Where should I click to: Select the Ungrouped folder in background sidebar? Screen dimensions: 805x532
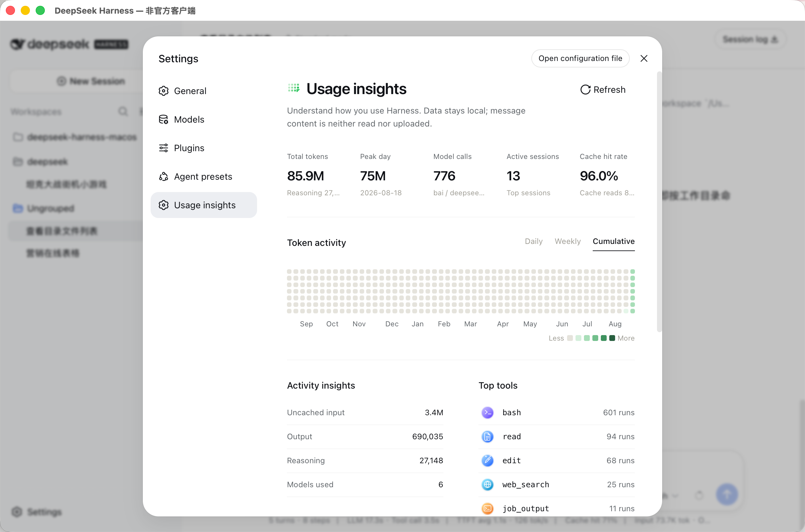pyautogui.click(x=43, y=208)
